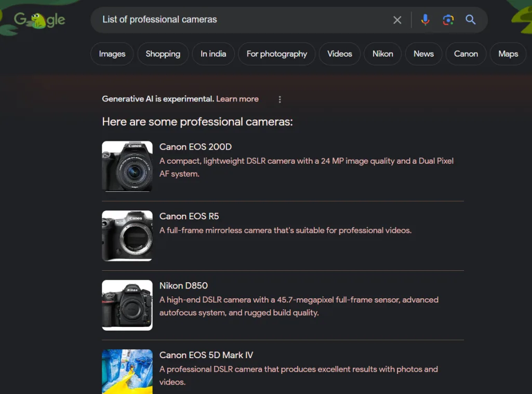Open the Canon EOS R5 title
The image size is (532, 394).
[x=189, y=216]
